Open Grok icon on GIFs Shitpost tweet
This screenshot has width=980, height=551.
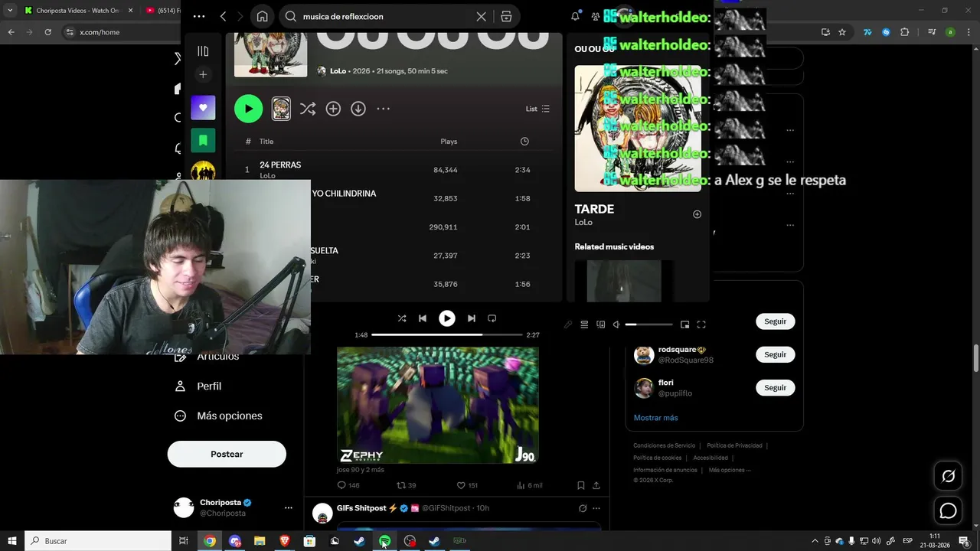(583, 508)
